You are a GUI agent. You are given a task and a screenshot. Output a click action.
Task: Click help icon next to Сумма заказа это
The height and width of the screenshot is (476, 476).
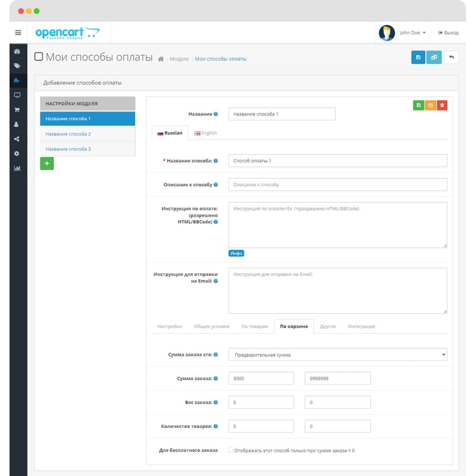216,354
